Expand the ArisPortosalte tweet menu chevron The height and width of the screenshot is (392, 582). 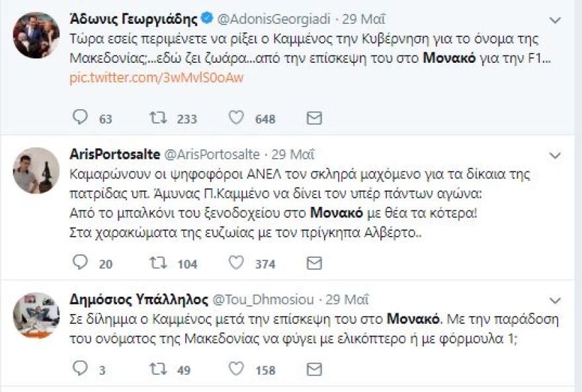pos(556,154)
